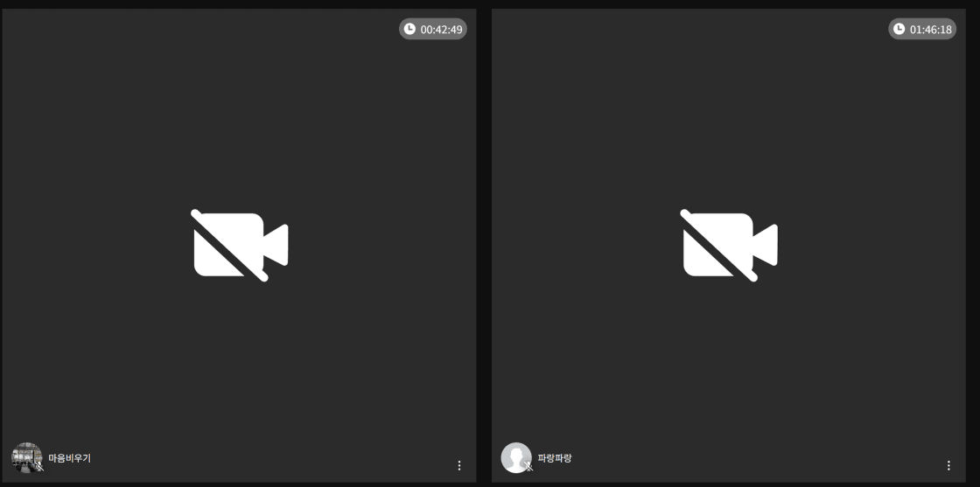Click the camera-off icon in 파랑파랑's tile
This screenshot has width=980, height=487.
click(730, 245)
